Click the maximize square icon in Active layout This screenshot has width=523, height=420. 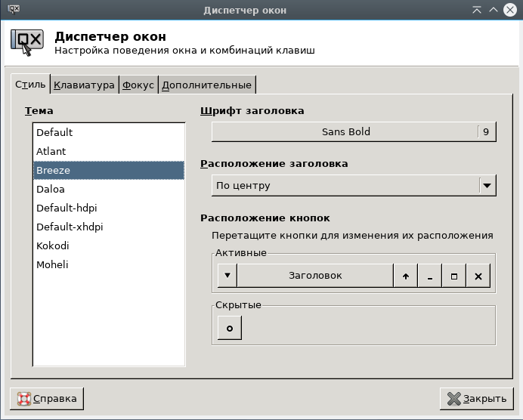coord(453,276)
